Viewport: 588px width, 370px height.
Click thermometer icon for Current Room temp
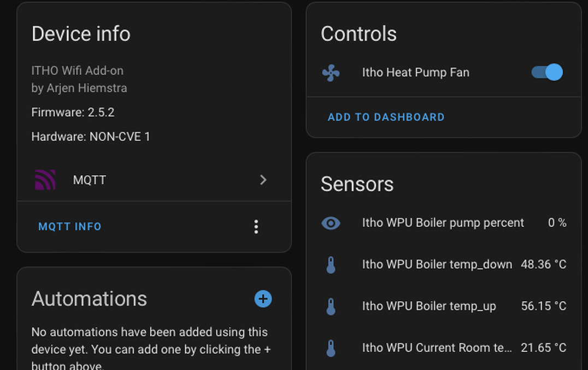(x=331, y=348)
